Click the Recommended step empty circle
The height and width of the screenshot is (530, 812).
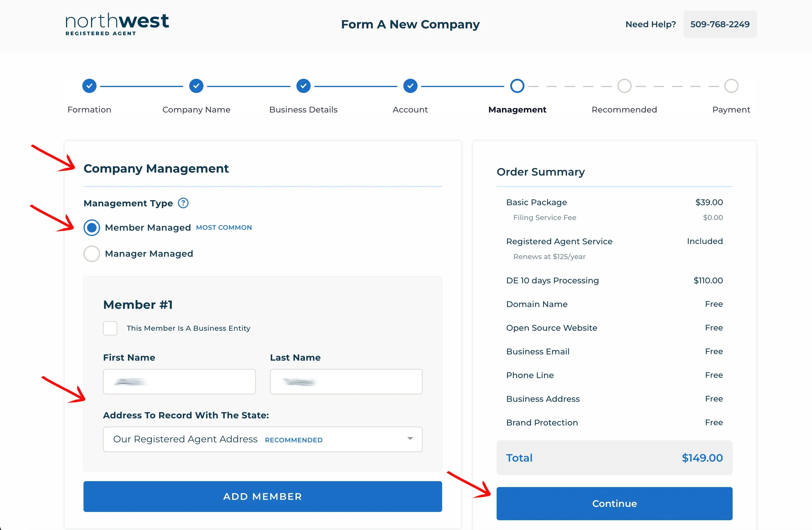(624, 86)
